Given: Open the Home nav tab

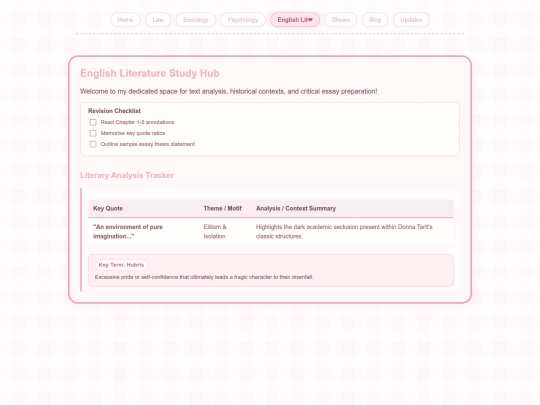Looking at the screenshot, I should [x=125, y=20].
